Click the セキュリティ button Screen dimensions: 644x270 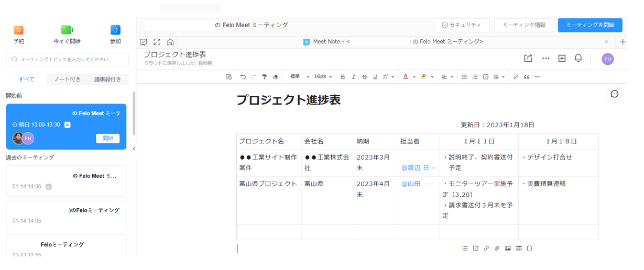(x=462, y=25)
